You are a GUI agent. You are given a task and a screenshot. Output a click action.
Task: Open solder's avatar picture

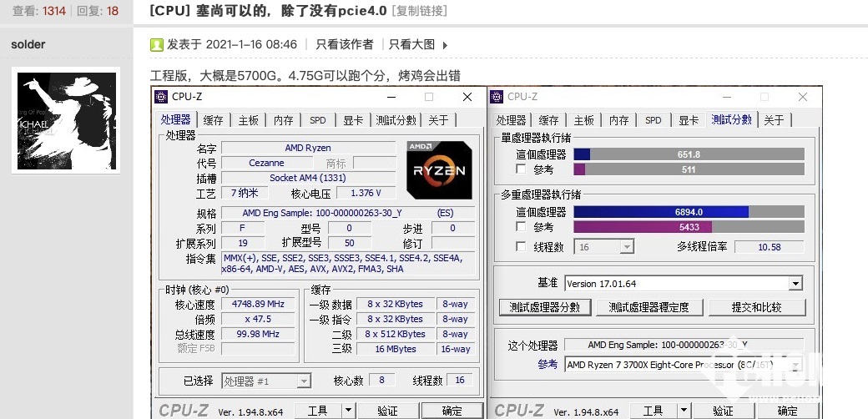click(x=66, y=120)
